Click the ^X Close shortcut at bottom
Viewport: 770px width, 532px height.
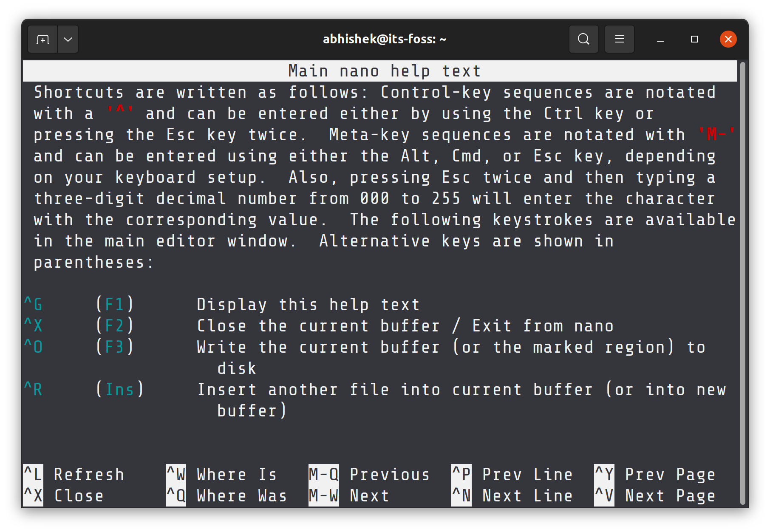point(64,496)
